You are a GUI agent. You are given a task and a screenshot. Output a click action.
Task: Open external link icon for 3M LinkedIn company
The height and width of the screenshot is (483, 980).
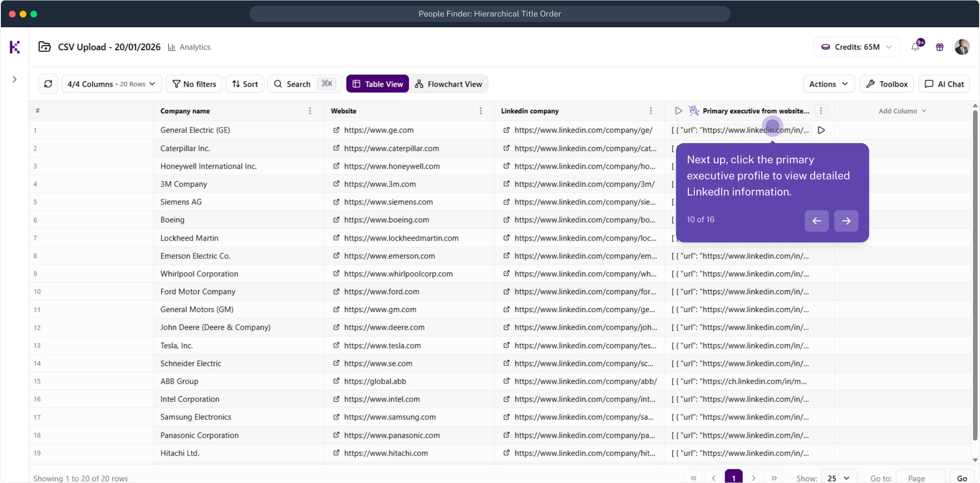507,184
